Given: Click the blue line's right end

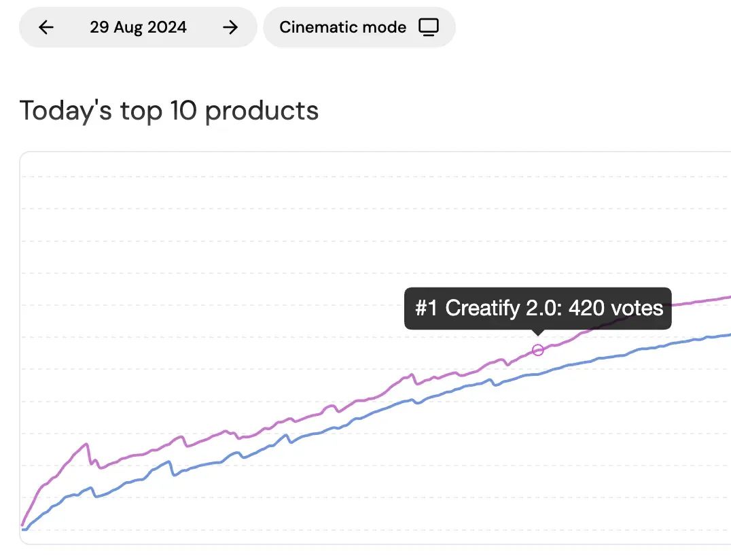Looking at the screenshot, I should click(x=727, y=335).
